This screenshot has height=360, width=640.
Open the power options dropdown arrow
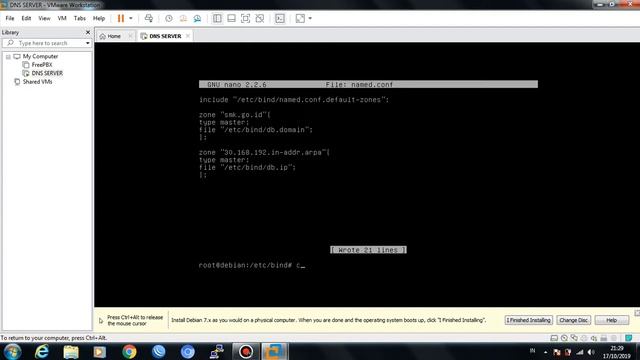pos(131,18)
